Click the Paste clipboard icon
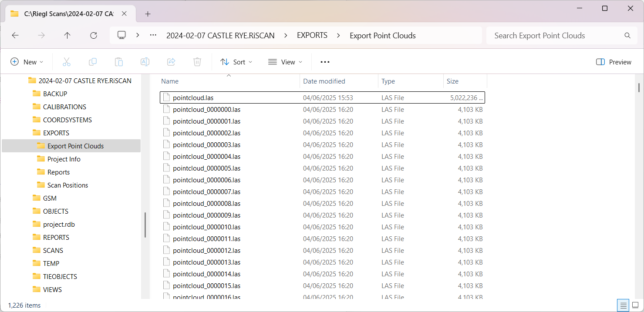Screen dimensions: 644x312 click(x=119, y=62)
